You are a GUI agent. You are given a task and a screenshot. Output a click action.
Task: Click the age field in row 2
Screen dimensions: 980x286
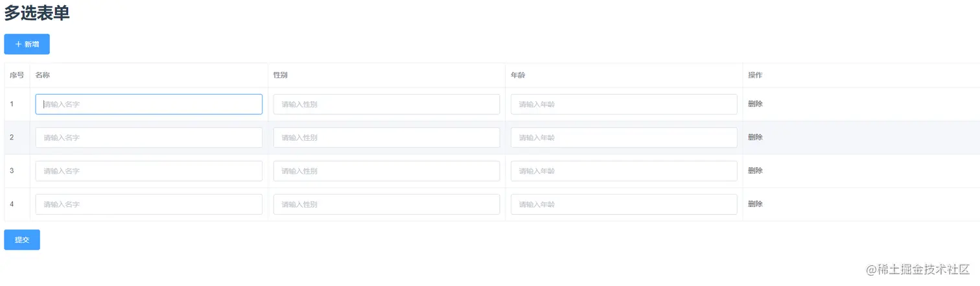tap(624, 137)
